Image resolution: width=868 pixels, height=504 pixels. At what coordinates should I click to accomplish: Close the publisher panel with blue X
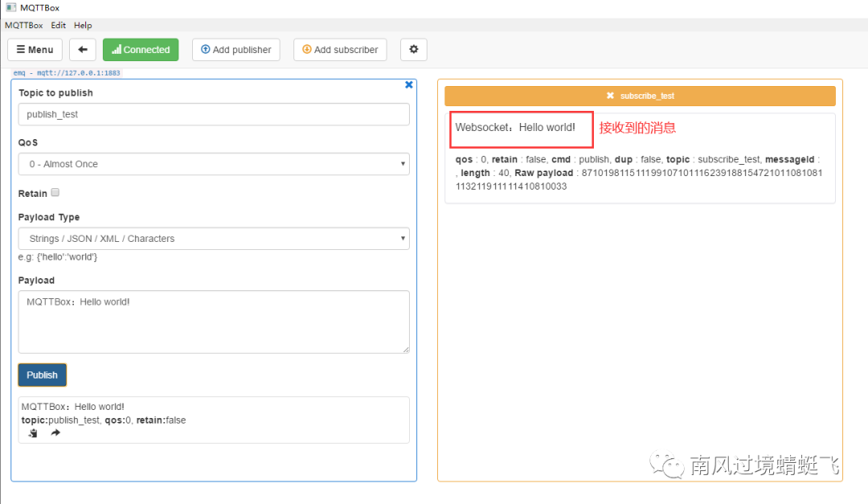point(408,84)
